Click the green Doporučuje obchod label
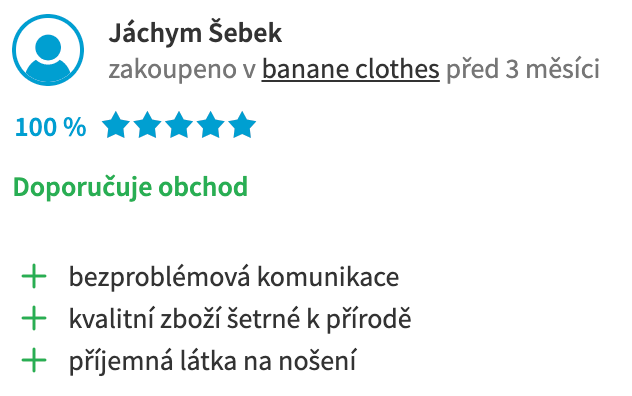This screenshot has width=632, height=396. [x=131, y=187]
